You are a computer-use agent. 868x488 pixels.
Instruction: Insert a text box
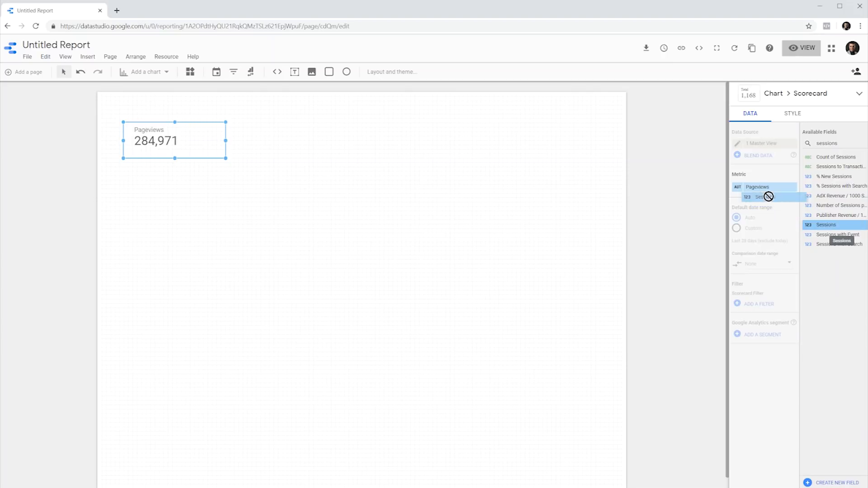click(295, 72)
